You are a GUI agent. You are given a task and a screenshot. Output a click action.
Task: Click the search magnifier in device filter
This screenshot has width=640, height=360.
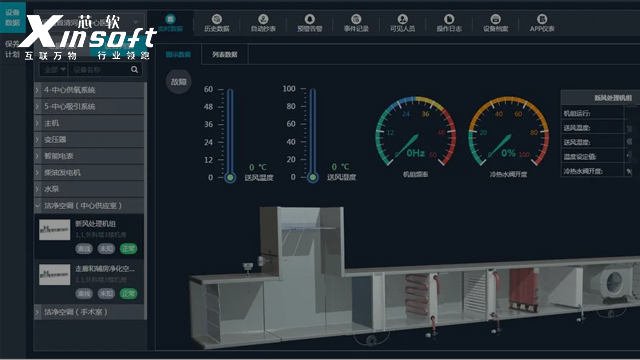pos(134,70)
